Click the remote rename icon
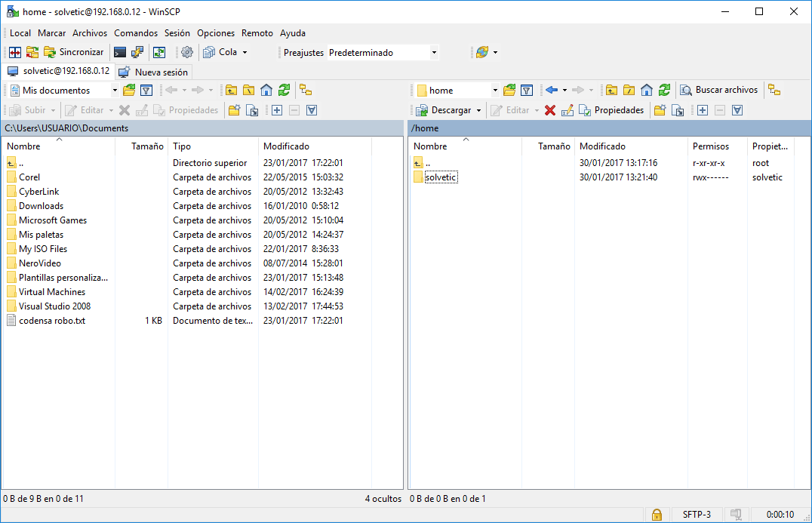 click(x=567, y=109)
